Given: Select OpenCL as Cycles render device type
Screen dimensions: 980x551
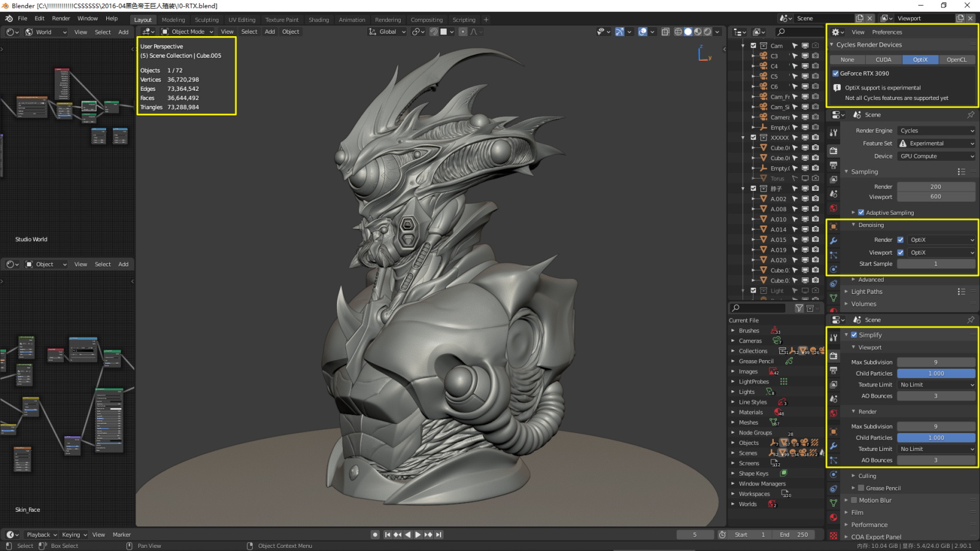Looking at the screenshot, I should tap(956, 60).
